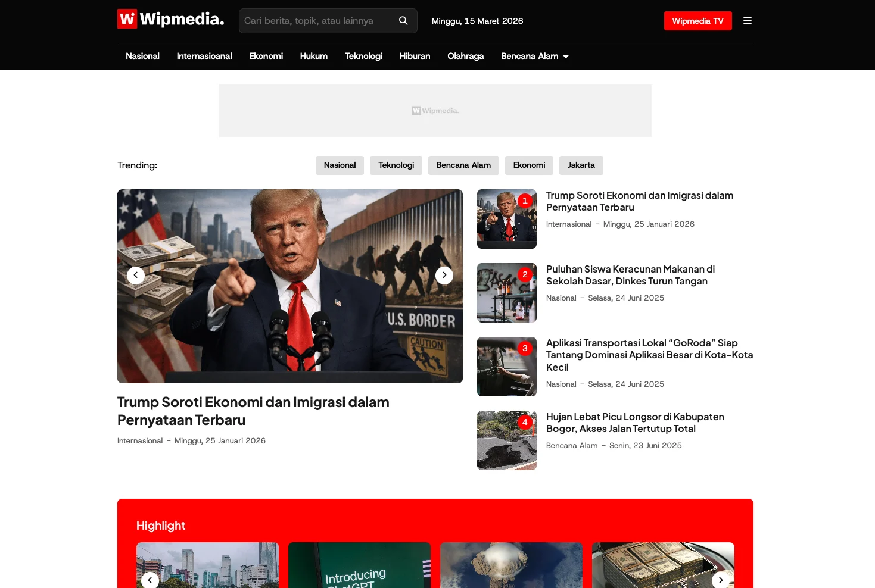Open the Nasional menu item
The image size is (875, 588).
click(x=142, y=56)
